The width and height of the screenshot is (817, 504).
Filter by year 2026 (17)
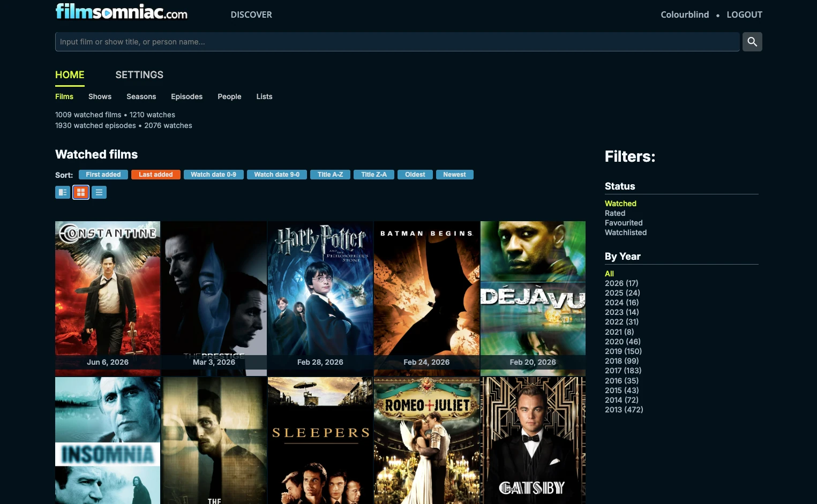pos(621,283)
